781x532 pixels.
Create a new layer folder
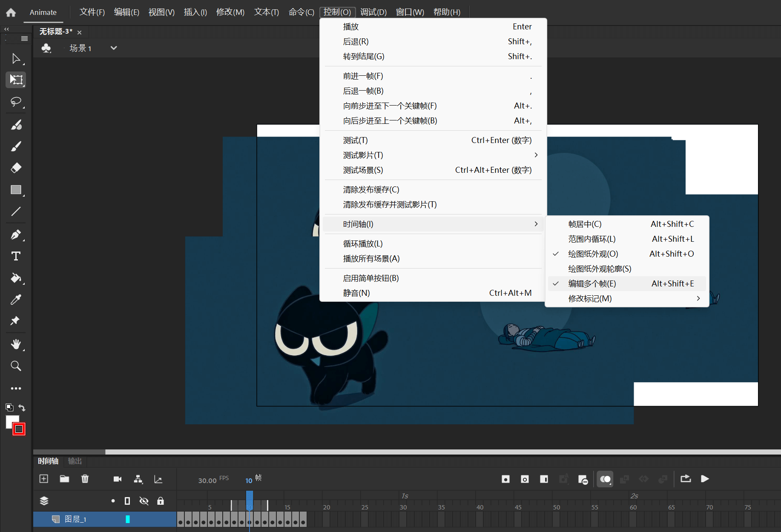point(64,479)
